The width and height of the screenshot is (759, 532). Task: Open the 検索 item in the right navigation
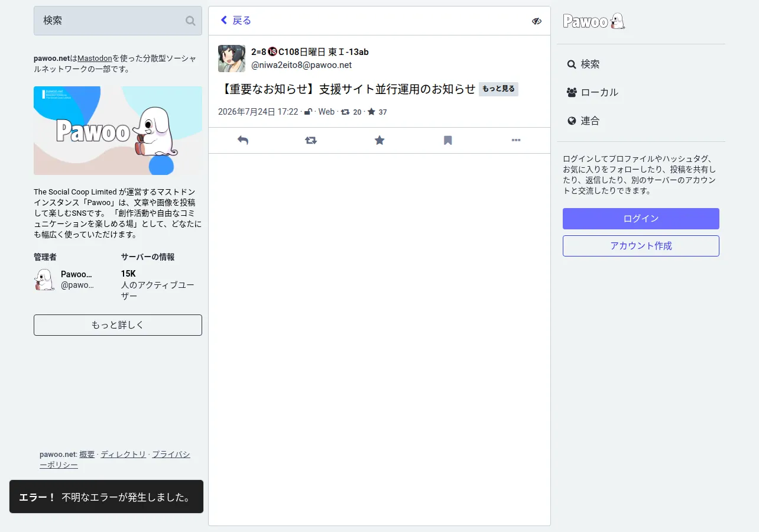(583, 64)
